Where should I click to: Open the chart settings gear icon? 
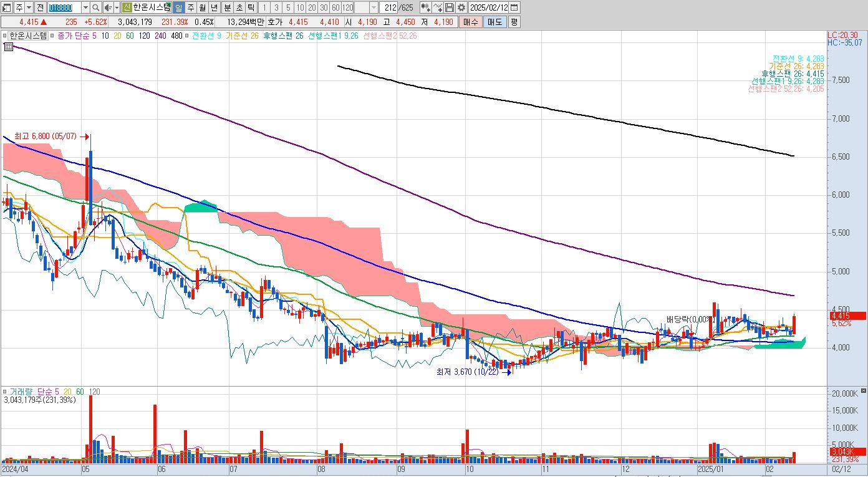(x=461, y=7)
